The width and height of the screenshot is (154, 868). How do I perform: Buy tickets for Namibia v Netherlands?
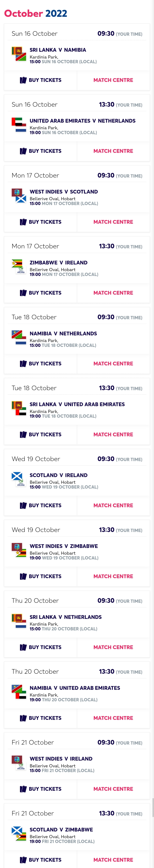41,364
